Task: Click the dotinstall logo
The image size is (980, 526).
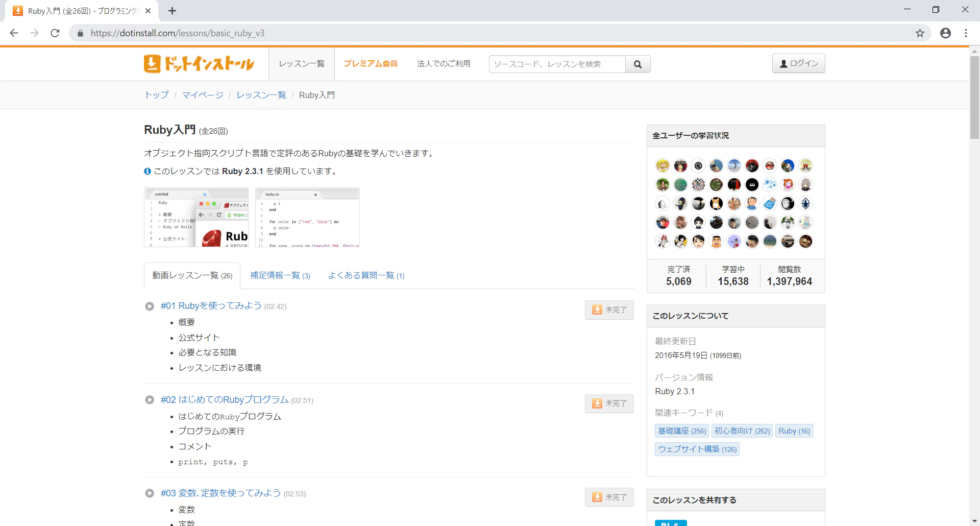Action: (x=198, y=64)
